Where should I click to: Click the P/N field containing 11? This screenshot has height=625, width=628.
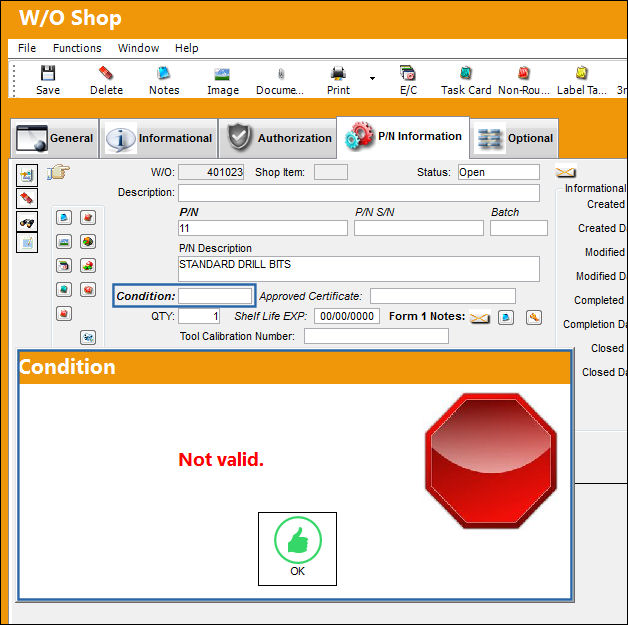click(x=263, y=228)
